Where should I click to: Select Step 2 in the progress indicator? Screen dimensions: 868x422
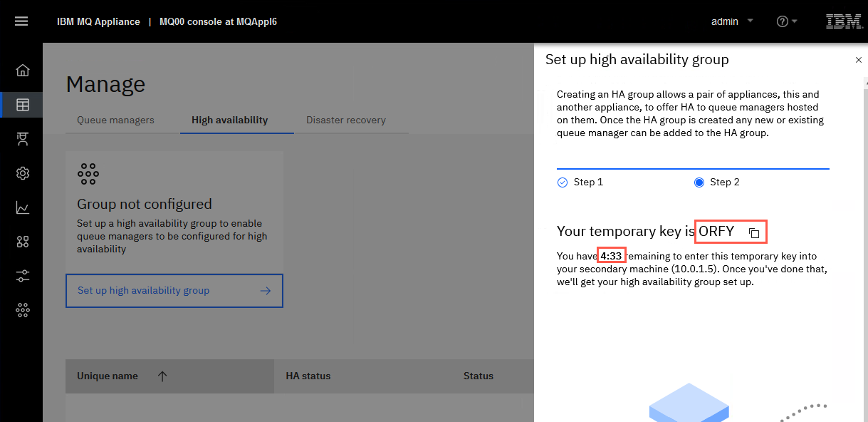(717, 182)
